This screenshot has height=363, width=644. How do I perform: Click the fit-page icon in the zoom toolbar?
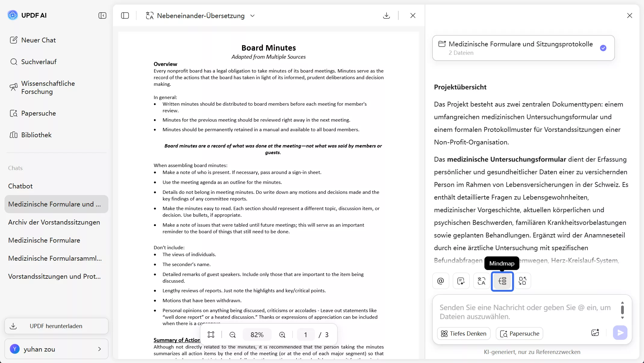click(211, 334)
